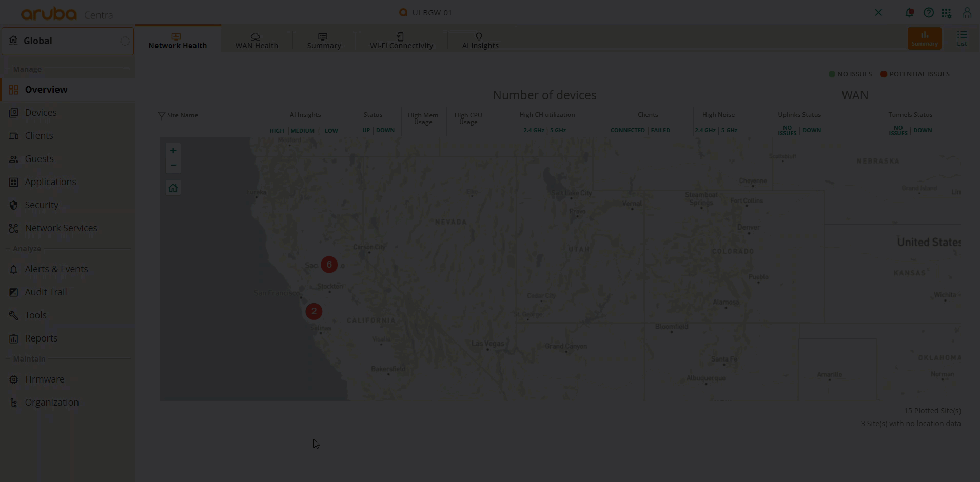The image size is (980, 482).
Task: Go to Devices in sidebar
Action: tap(41, 113)
